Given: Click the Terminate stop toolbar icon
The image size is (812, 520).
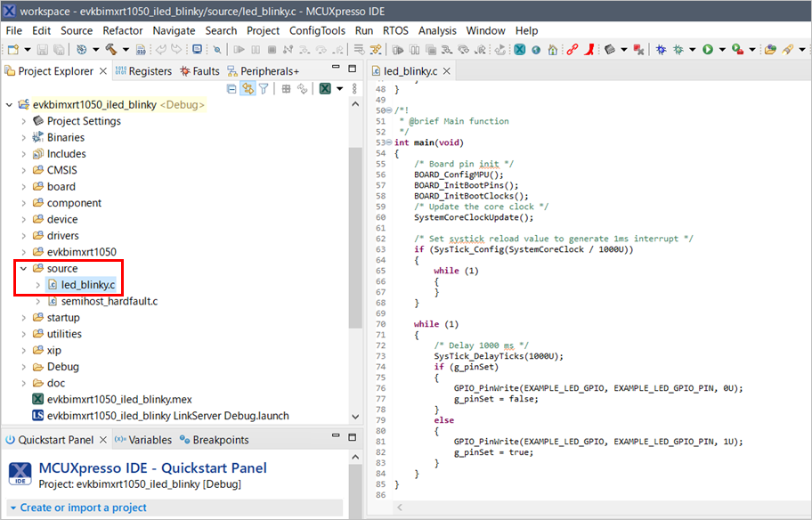Looking at the screenshot, I should click(x=272, y=50).
